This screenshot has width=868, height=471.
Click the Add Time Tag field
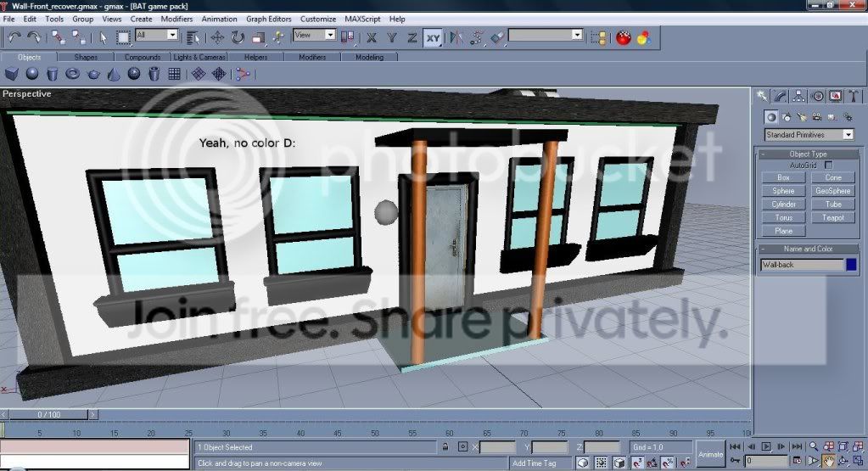540,463
